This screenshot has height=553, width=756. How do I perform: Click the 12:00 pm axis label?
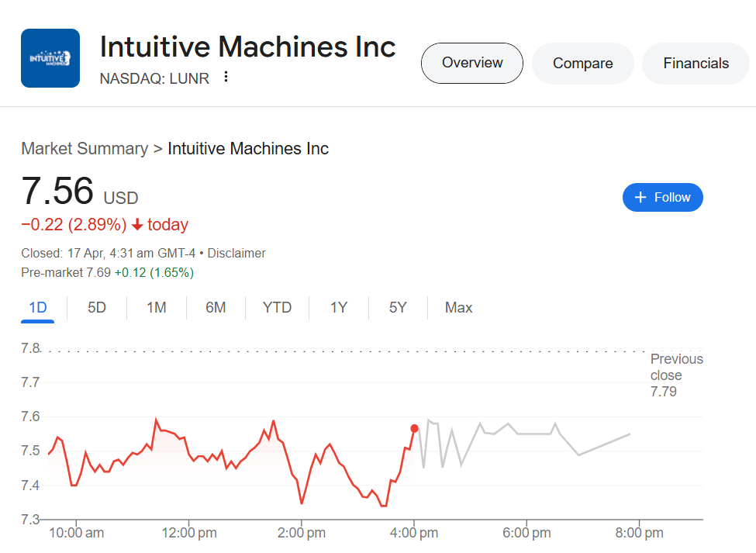[189, 533]
